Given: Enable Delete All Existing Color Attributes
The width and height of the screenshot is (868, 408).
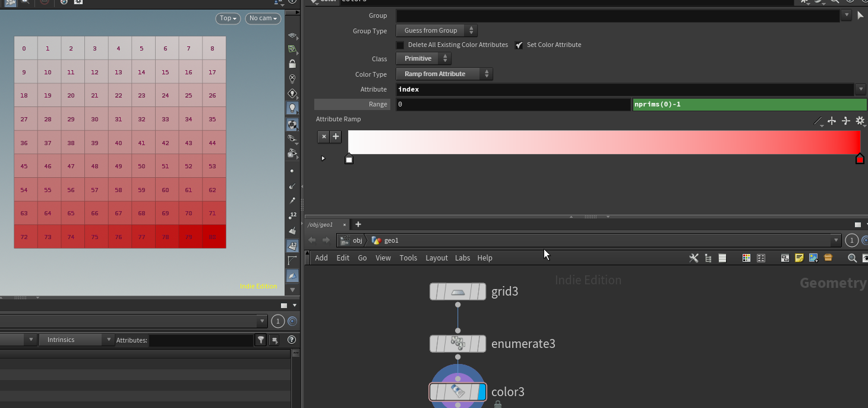Looking at the screenshot, I should 400,45.
